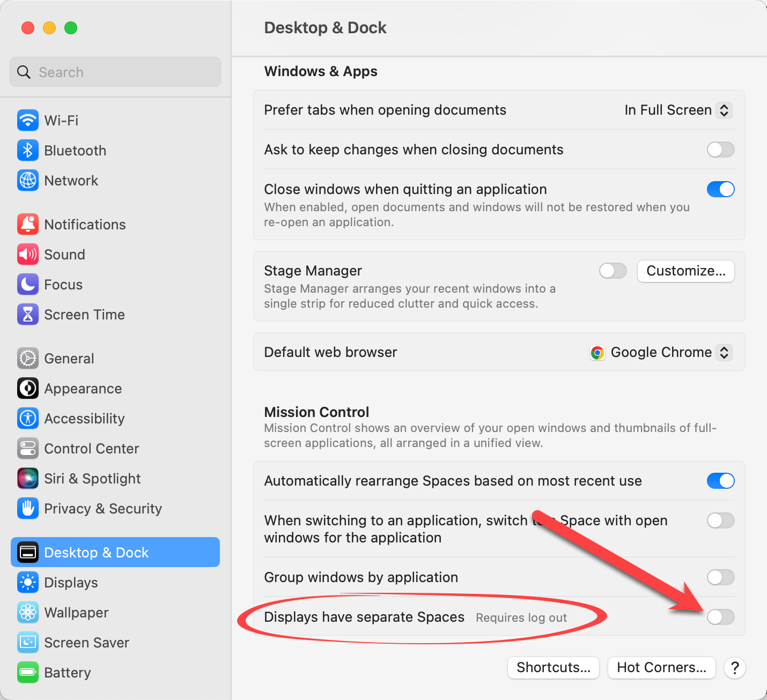Open Prefer tabs In Full Screen dropdown
The image size is (767, 700).
(x=678, y=110)
